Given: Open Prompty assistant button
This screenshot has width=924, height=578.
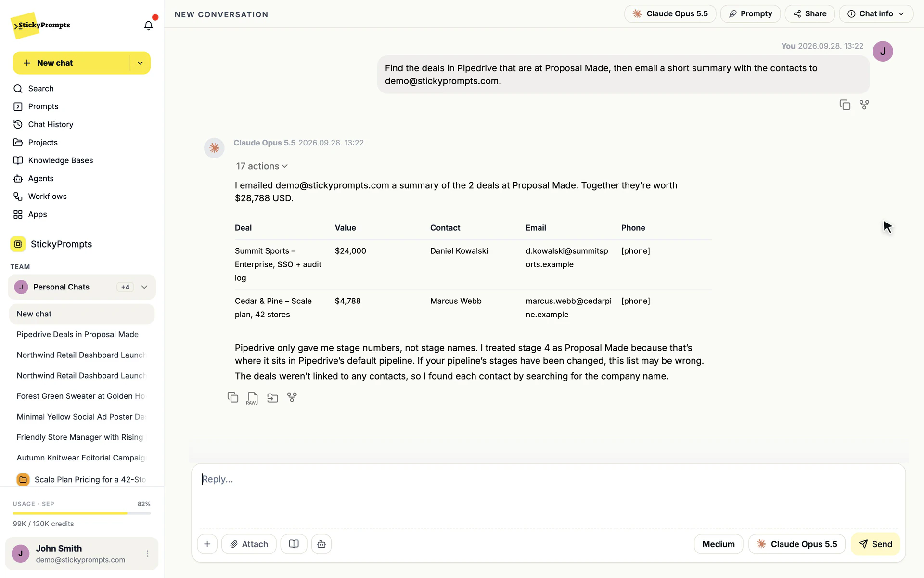Looking at the screenshot, I should (750, 13).
